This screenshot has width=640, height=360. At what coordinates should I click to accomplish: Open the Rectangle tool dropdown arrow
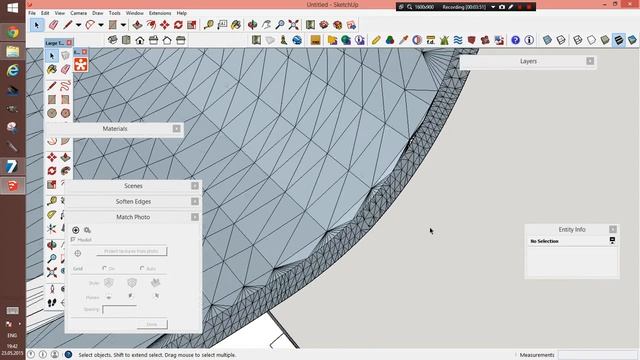(123, 25)
